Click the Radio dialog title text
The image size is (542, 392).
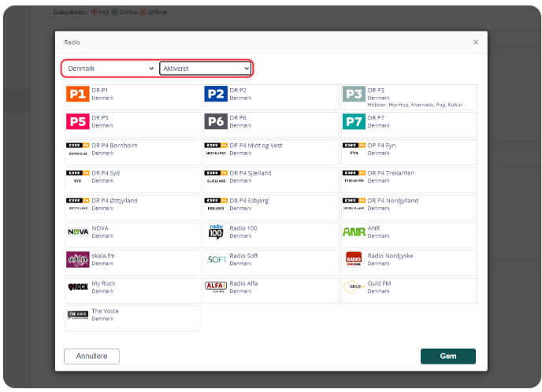tap(72, 43)
